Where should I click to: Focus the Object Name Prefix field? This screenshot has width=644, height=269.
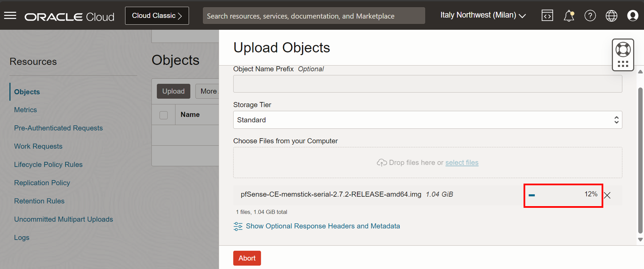pos(428,84)
